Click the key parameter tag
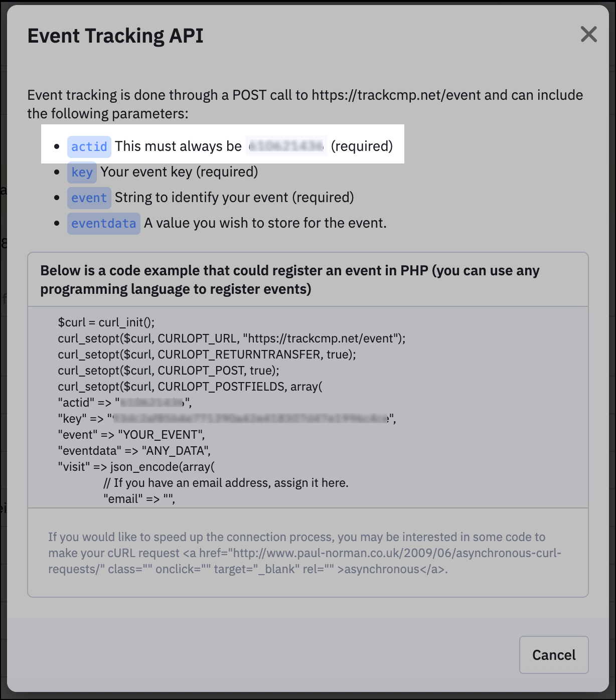 click(x=82, y=172)
